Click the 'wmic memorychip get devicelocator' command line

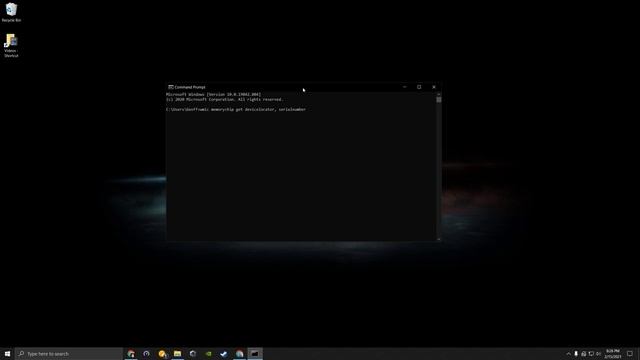pos(236,109)
